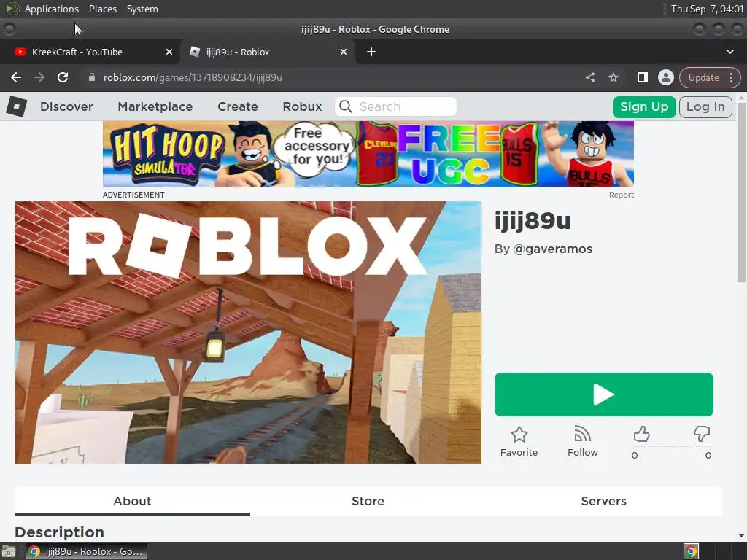Click the ijij89u Chrome taskbar window button
This screenshot has height=560, width=747.
click(86, 551)
